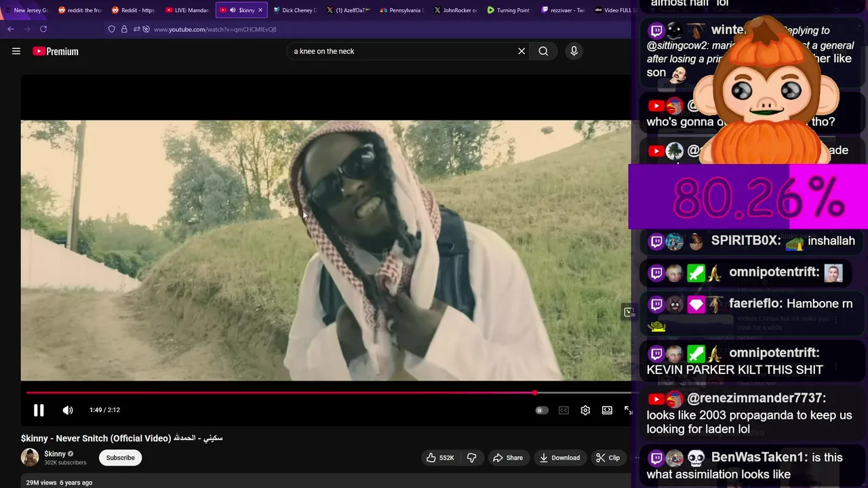View site security padlock info

124,29
